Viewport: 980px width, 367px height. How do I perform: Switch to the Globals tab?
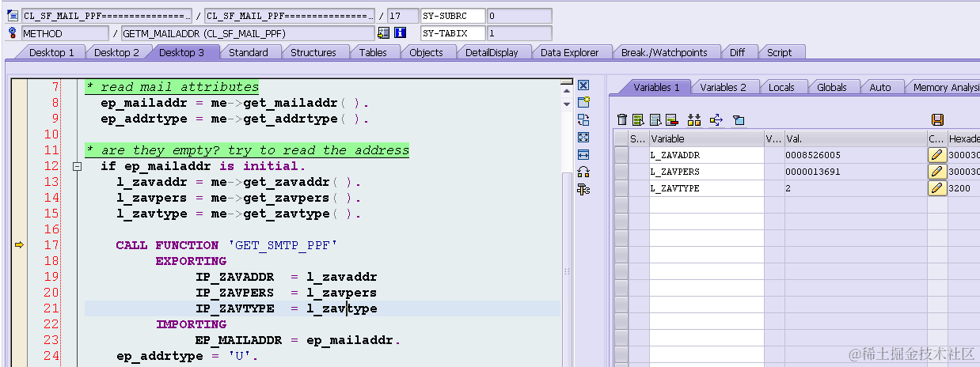pos(832,87)
